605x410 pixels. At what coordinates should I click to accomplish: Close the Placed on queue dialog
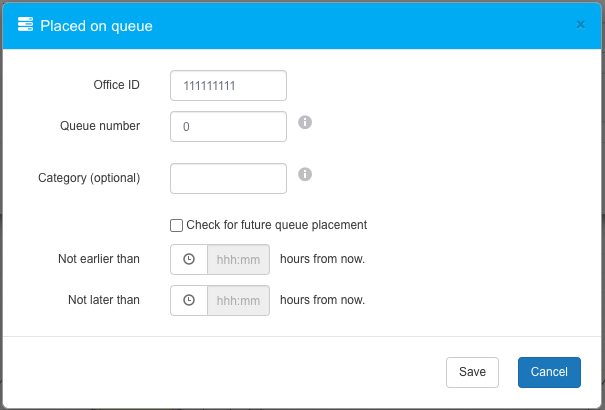pos(580,25)
